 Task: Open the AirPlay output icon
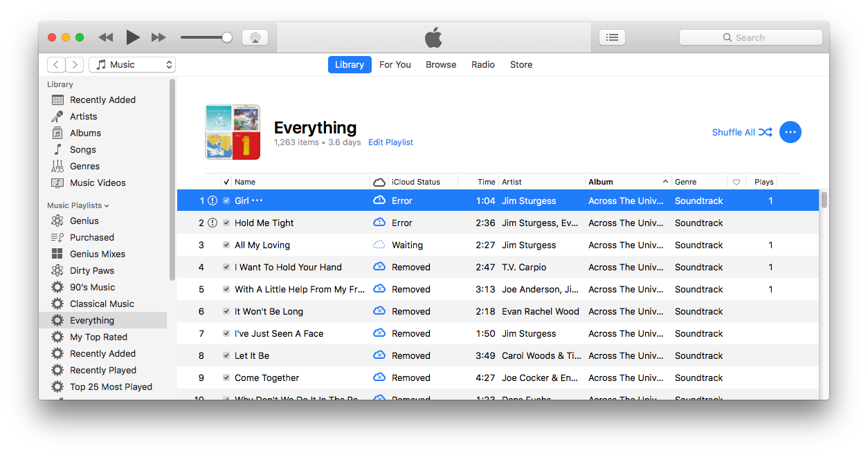(x=255, y=37)
